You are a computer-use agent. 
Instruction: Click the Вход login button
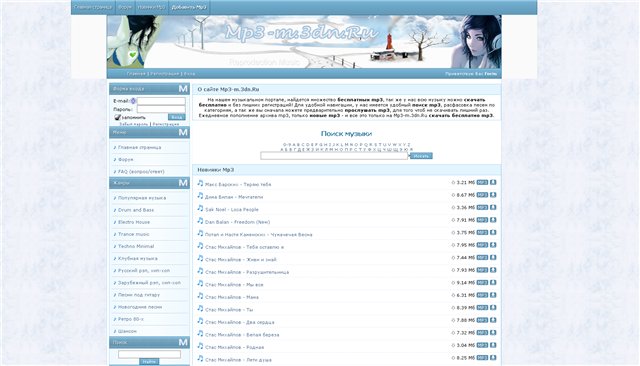coord(176,117)
